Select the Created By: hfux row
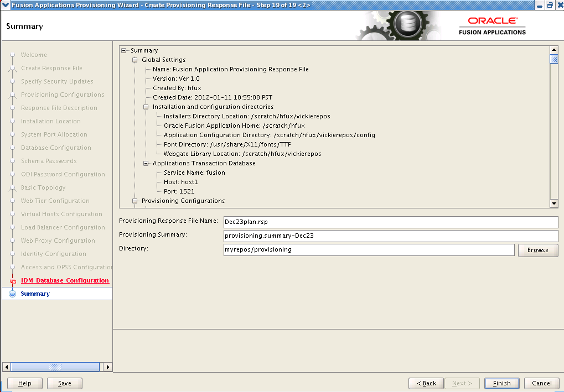The image size is (564, 392). 177,88
